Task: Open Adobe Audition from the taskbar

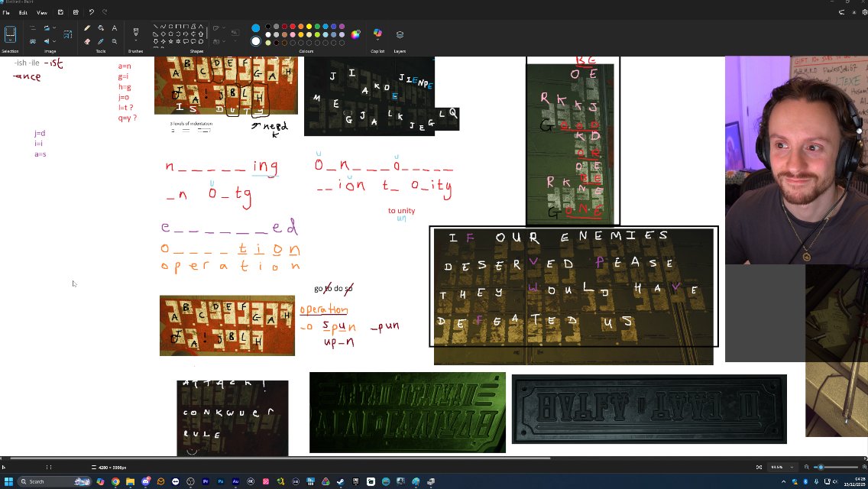Action: point(235,482)
